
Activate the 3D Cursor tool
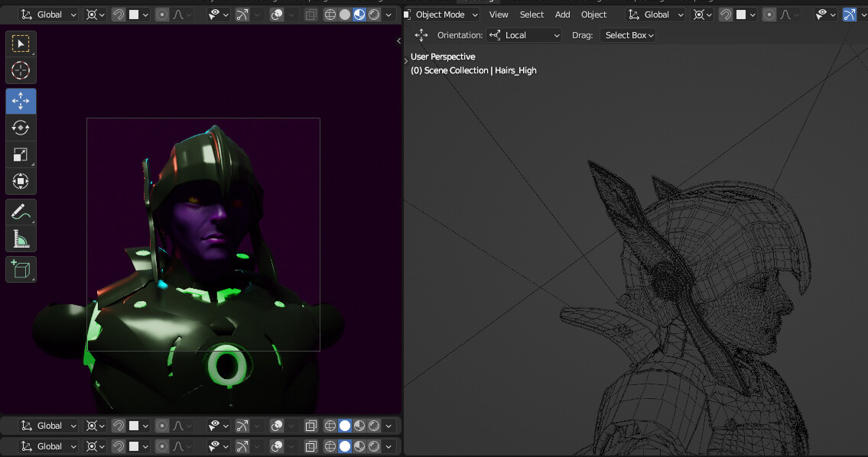21,71
